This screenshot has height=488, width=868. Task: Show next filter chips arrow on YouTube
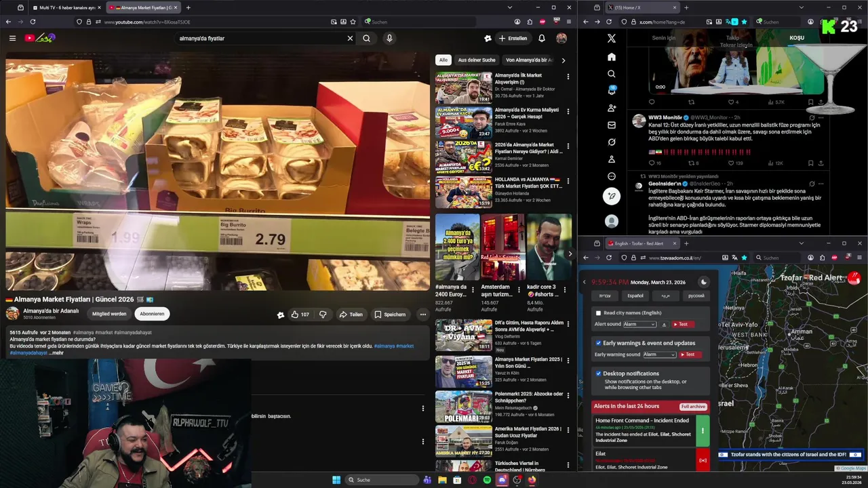(563, 60)
